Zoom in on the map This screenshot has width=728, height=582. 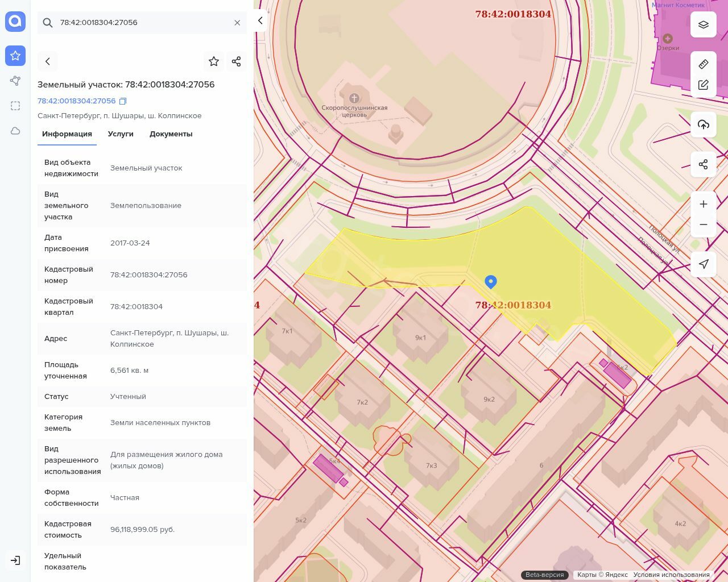703,204
